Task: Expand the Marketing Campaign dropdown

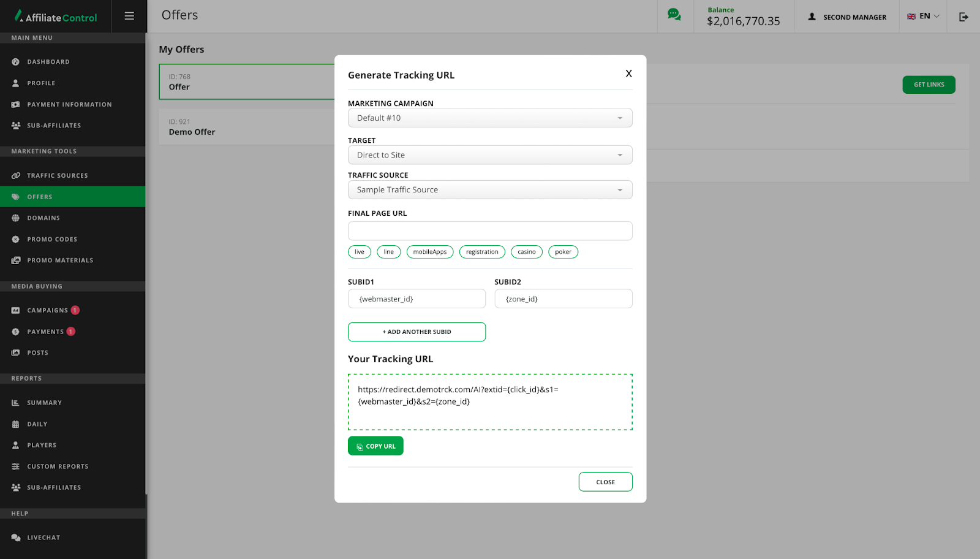Action: (490, 118)
